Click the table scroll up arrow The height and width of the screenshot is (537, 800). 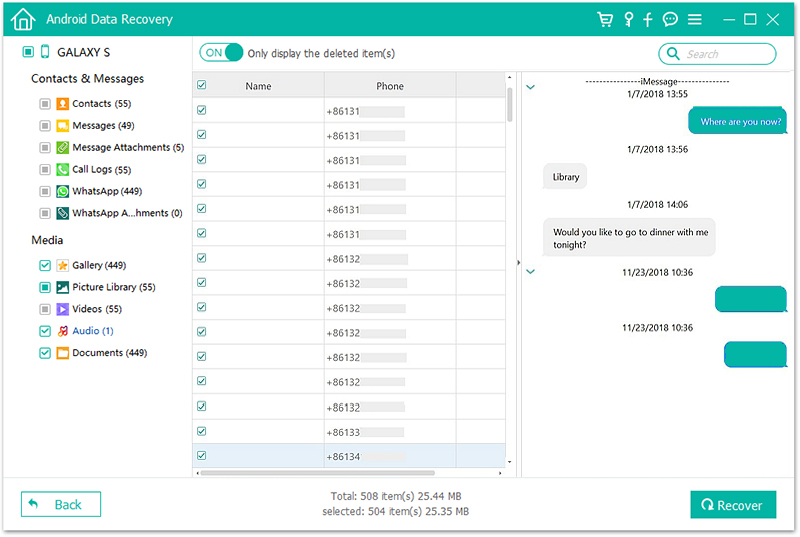tap(509, 78)
